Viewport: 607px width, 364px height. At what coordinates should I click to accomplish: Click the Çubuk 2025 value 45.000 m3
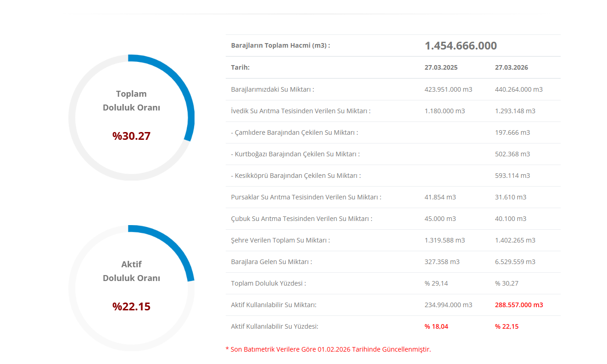tap(440, 219)
